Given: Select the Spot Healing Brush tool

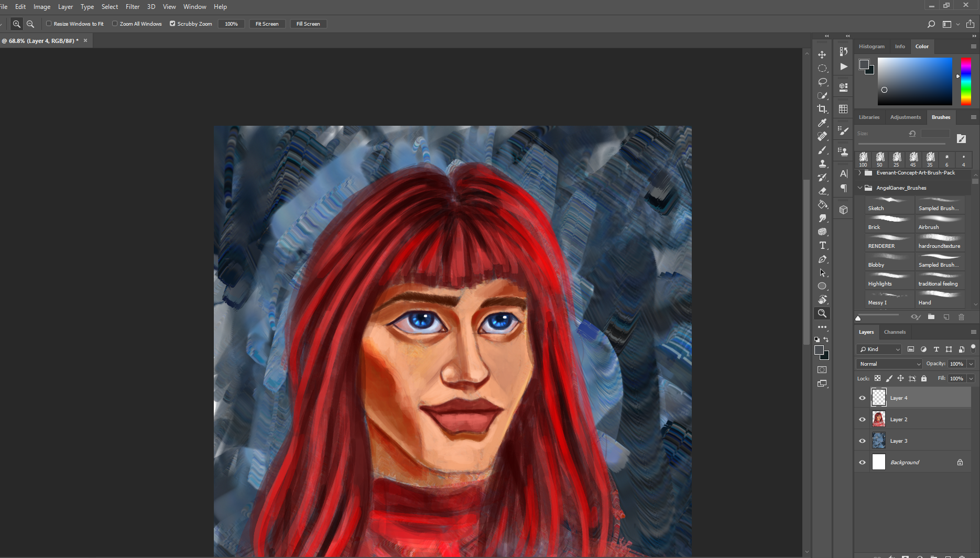Looking at the screenshot, I should point(822,136).
